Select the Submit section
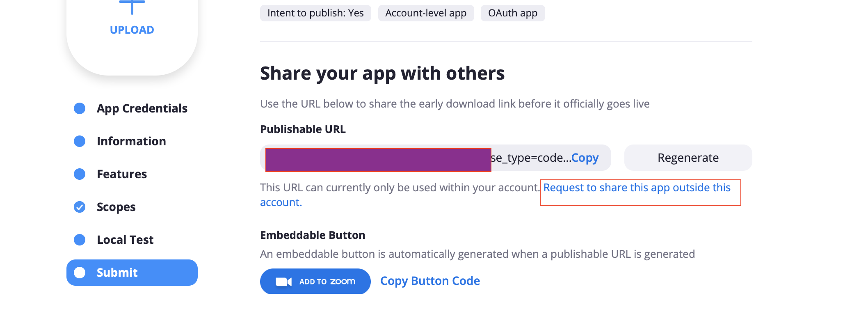868x312 pixels. tap(117, 273)
